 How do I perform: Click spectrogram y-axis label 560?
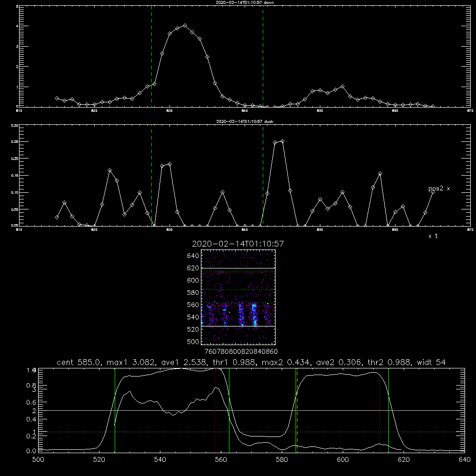(193, 305)
